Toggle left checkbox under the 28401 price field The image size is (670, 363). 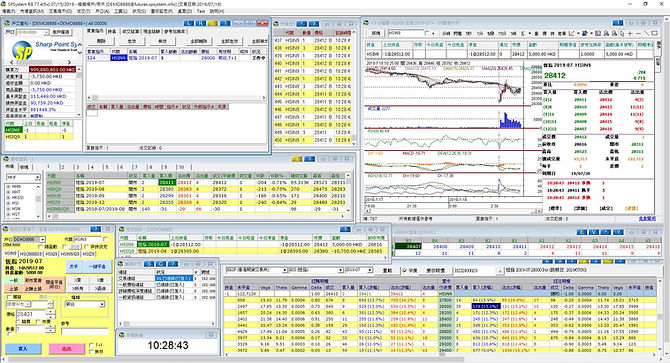pyautogui.click(x=18, y=322)
